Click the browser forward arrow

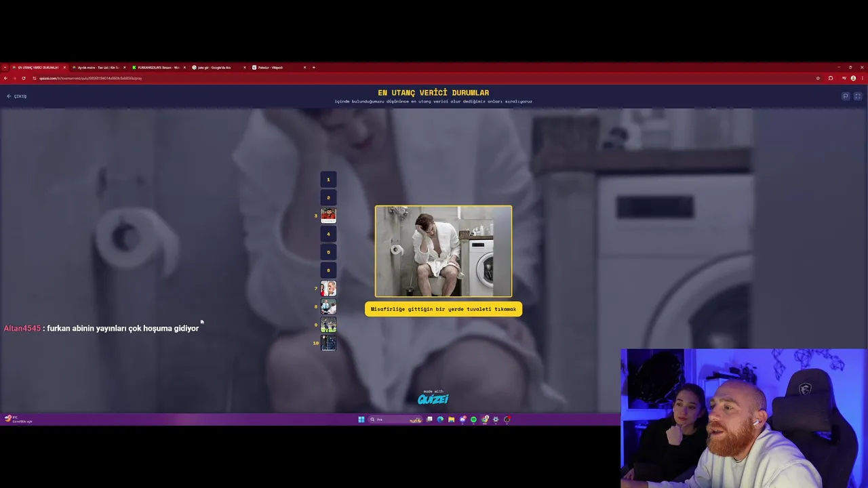point(14,78)
